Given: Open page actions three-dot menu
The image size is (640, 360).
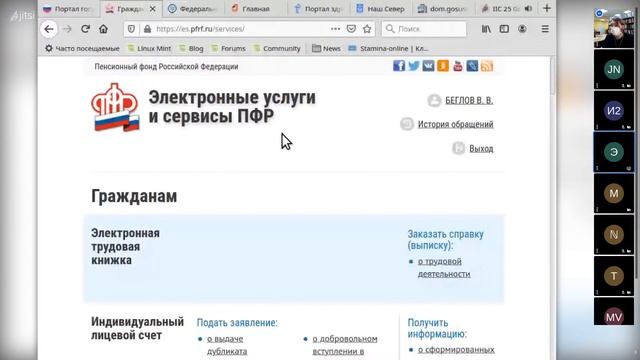Looking at the screenshot, I should (336, 29).
